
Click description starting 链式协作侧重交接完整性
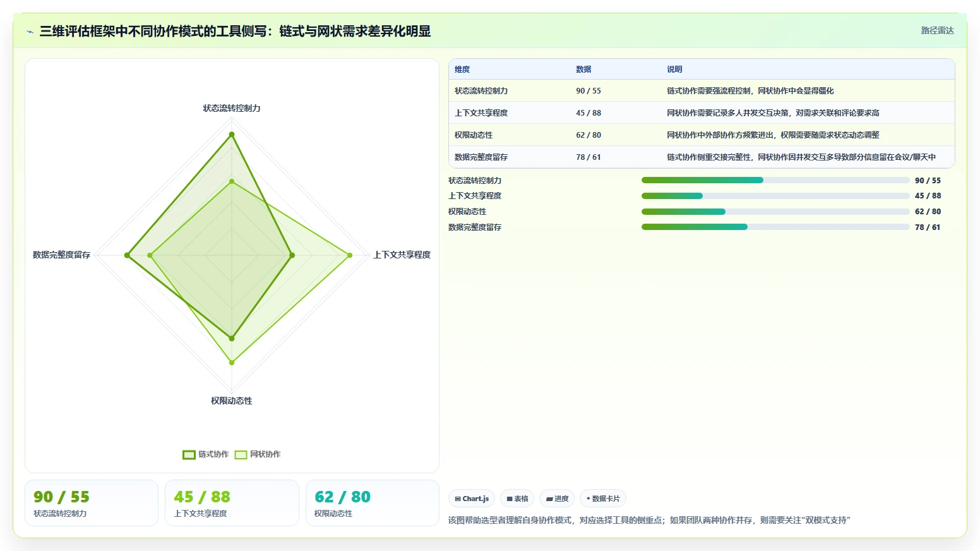tap(801, 157)
